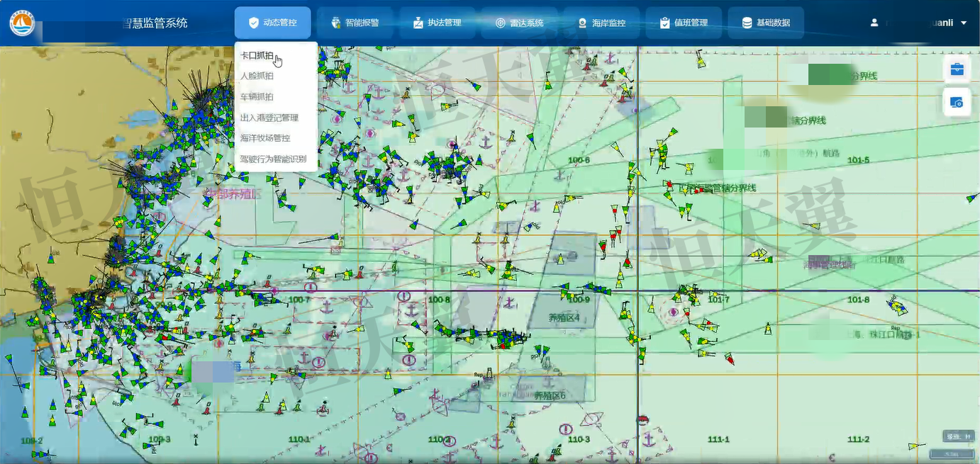Select 卡口抓拍 from the dropdown menu
980x464 pixels.
click(257, 55)
